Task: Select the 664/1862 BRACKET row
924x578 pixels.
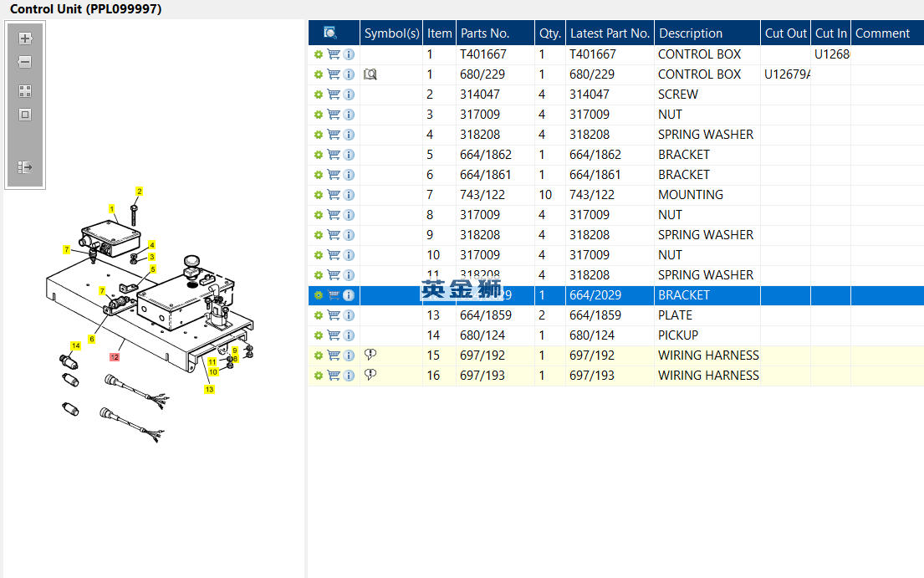Action: pos(615,155)
